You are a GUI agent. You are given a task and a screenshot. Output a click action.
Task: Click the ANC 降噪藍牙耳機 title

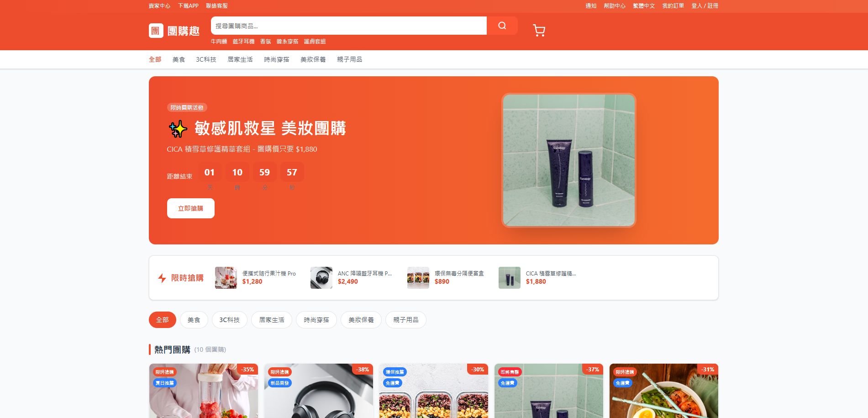point(365,274)
